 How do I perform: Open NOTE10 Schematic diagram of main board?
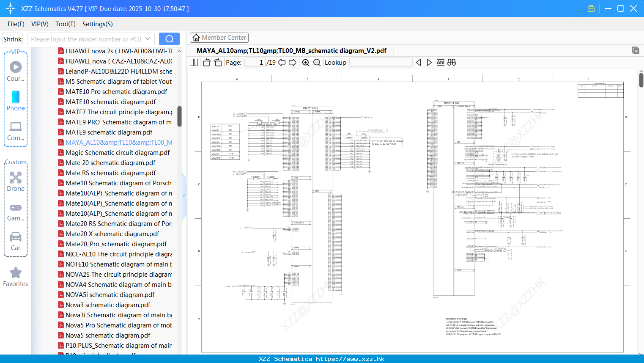click(x=115, y=264)
